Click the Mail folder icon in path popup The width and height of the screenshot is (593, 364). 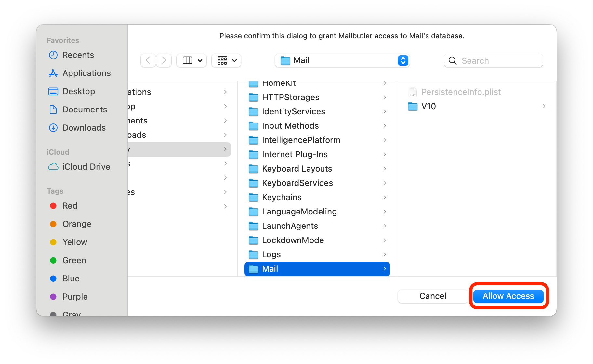click(285, 60)
